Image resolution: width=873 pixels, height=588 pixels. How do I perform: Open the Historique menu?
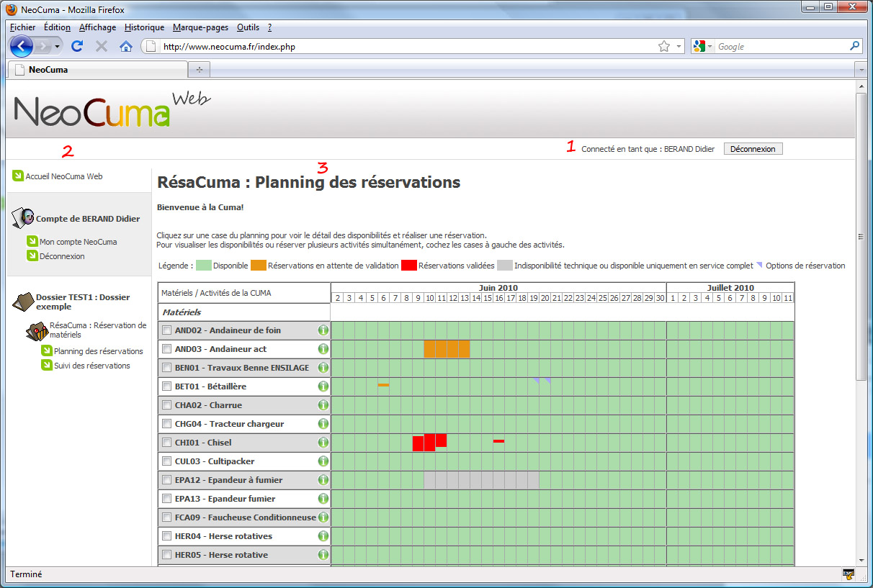pyautogui.click(x=144, y=27)
